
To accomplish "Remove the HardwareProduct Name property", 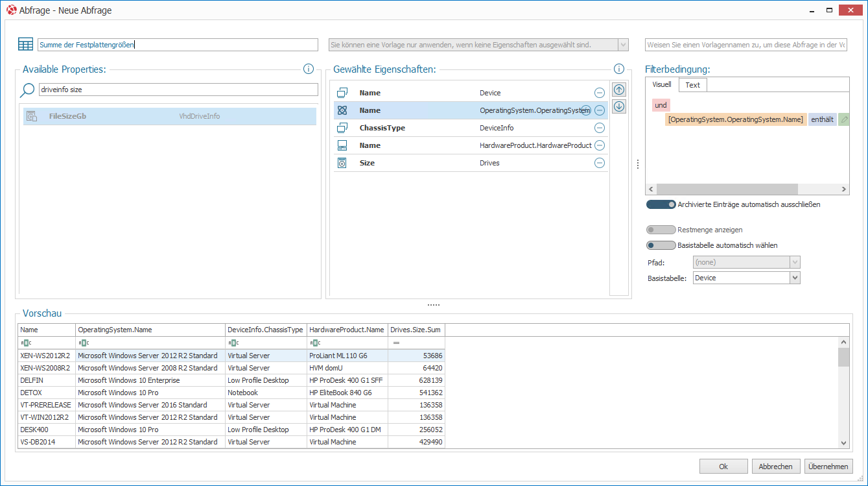I will tap(600, 145).
